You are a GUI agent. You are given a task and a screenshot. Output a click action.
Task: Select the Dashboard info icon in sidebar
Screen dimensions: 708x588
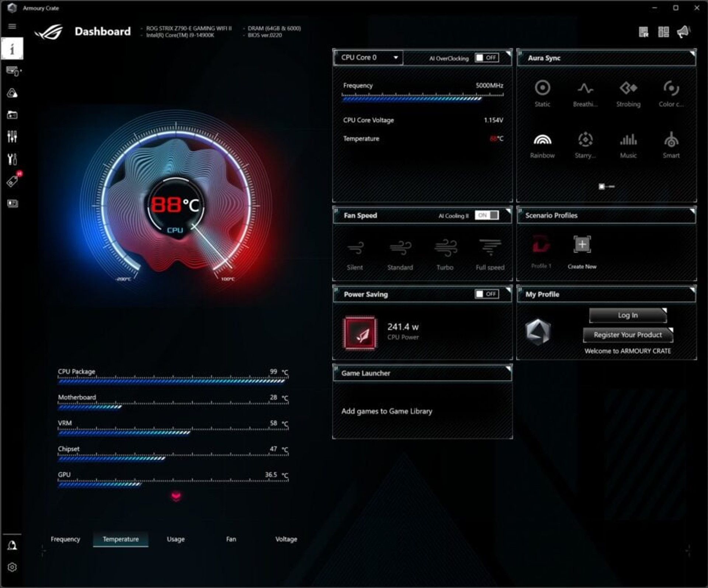pos(12,48)
